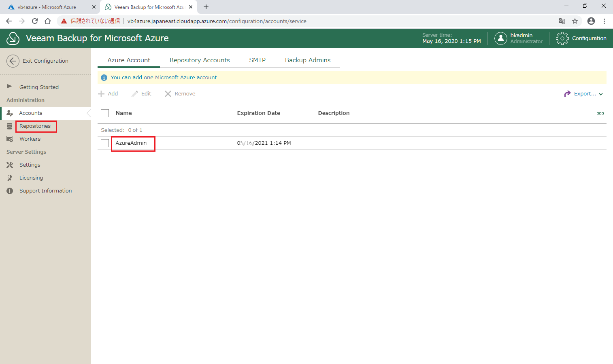Click the Configuration gear icon
Screen dimensions: 613x364
(562, 38)
